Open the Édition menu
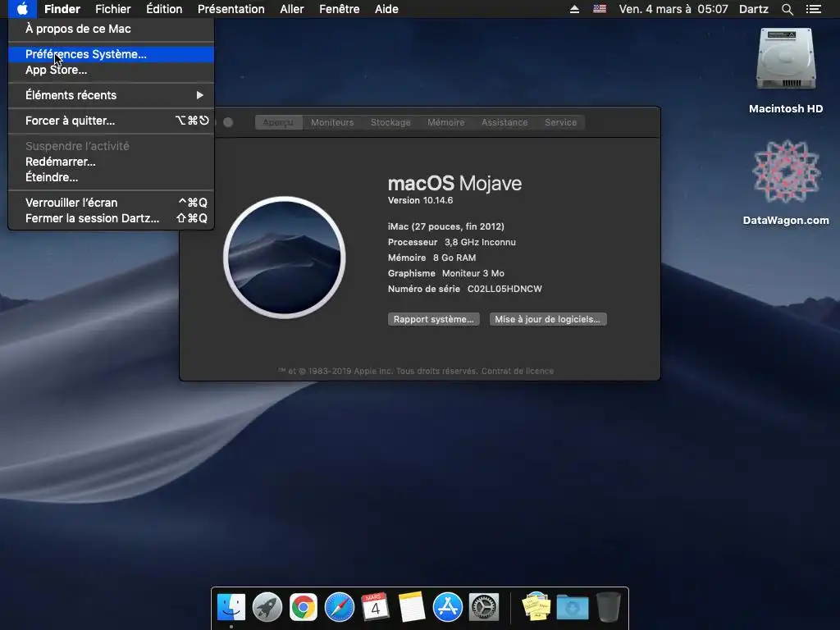 pyautogui.click(x=164, y=9)
